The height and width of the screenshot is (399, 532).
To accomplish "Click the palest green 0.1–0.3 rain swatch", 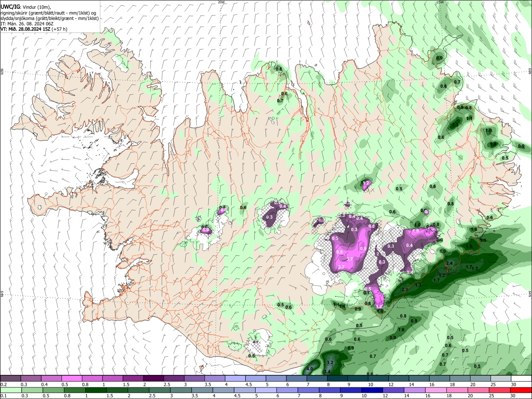I will tap(10, 390).
